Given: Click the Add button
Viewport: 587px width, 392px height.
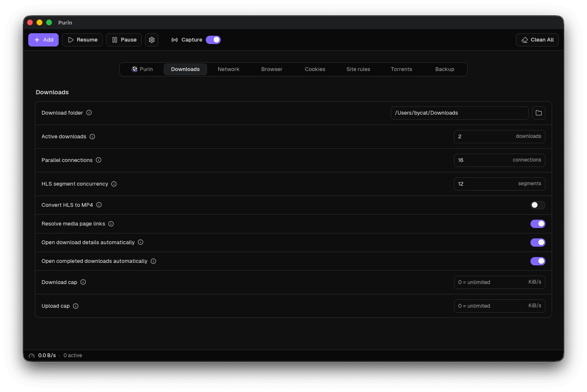Looking at the screenshot, I should (x=43, y=40).
